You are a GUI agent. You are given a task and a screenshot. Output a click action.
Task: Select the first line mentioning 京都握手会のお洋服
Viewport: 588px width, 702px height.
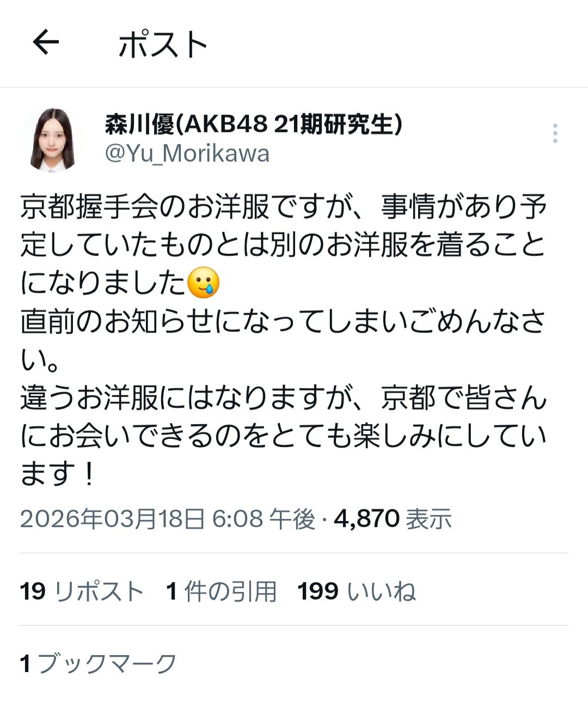(283, 207)
